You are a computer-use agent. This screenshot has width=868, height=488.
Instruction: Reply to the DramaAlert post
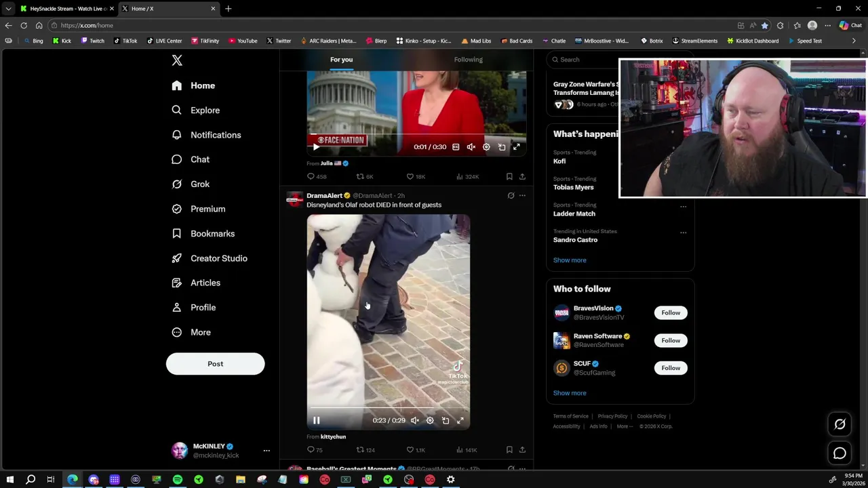[x=315, y=450]
